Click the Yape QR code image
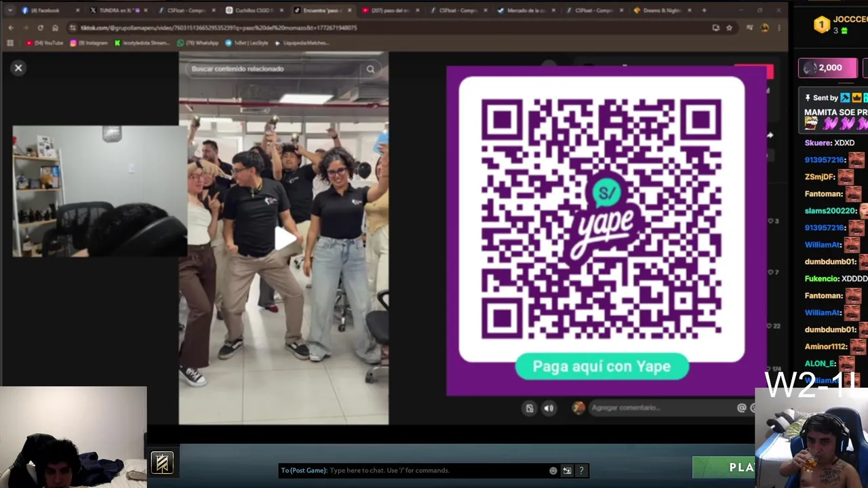This screenshot has height=488, width=868. 601,219
